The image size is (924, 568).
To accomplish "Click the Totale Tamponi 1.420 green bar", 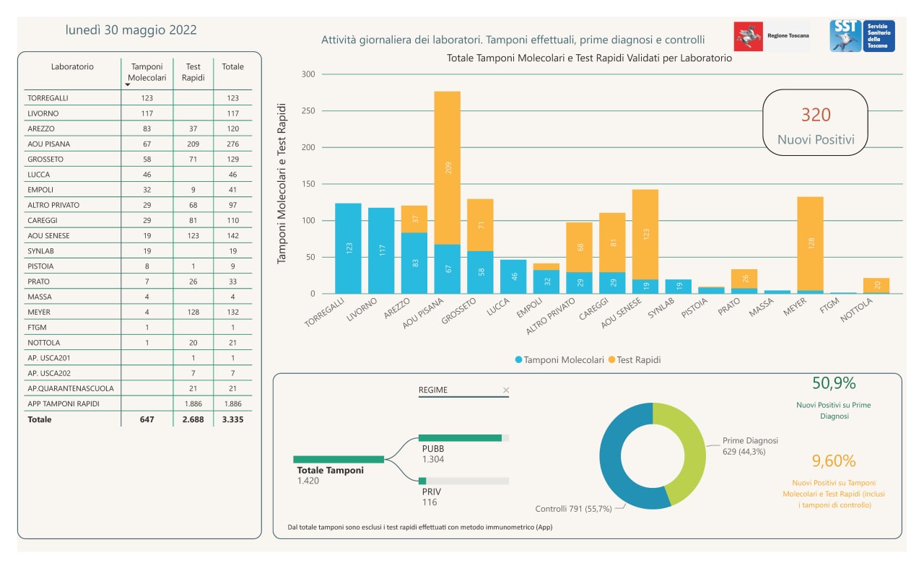I will click(339, 459).
